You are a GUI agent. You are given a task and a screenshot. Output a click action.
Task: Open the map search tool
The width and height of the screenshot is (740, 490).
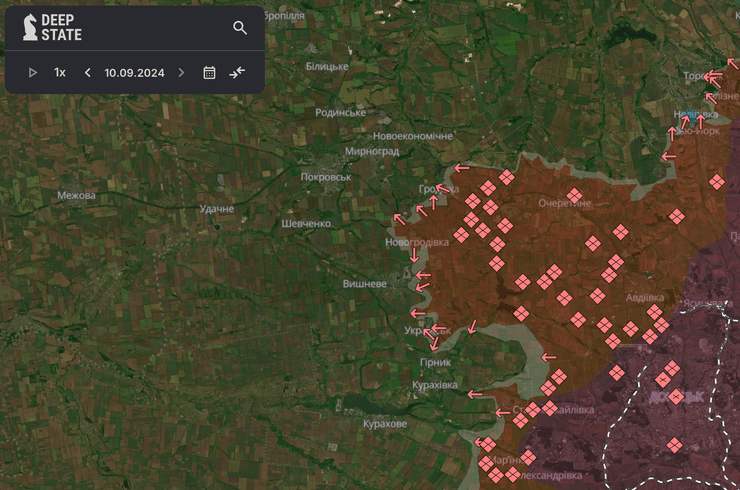pyautogui.click(x=240, y=28)
